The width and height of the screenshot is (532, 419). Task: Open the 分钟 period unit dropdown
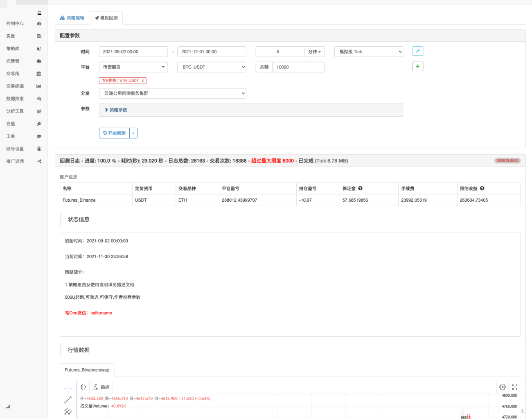(314, 52)
